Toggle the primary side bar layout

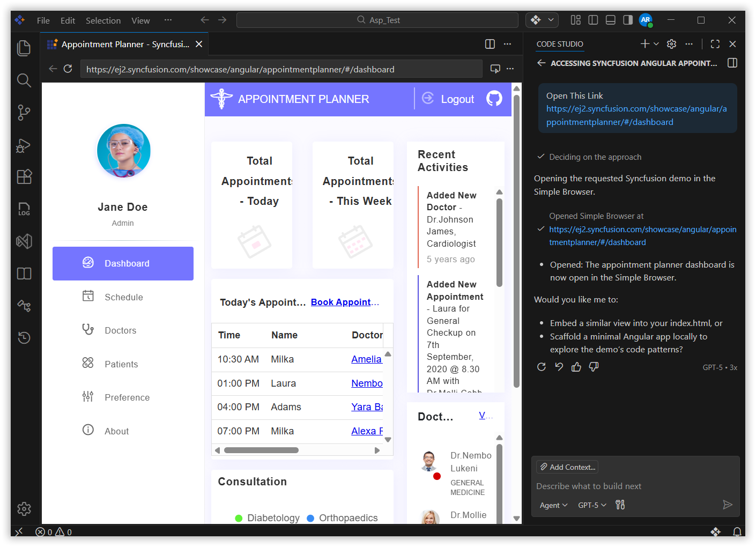pos(593,20)
